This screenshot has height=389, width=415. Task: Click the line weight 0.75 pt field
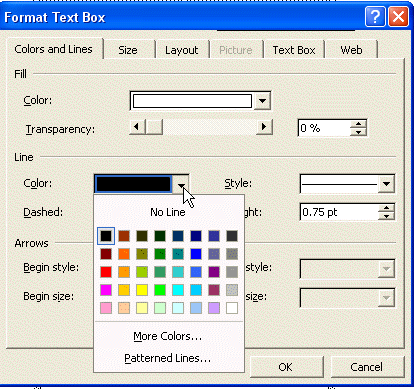click(x=339, y=212)
